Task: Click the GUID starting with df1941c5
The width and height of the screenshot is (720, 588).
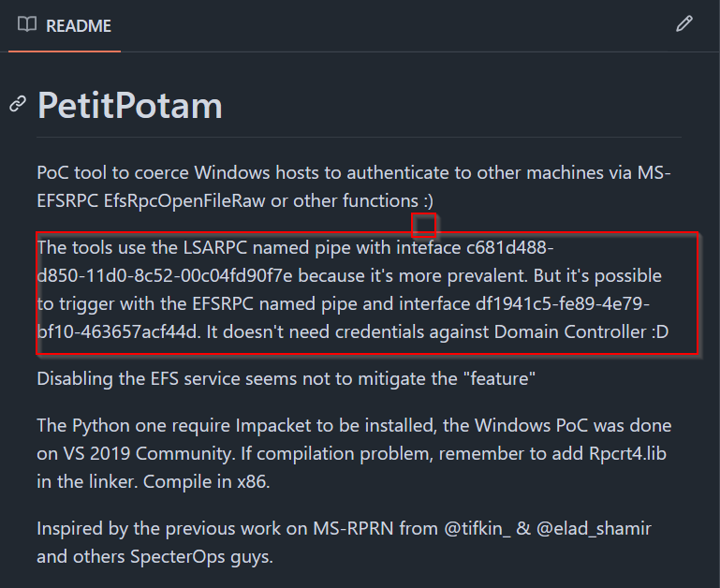Action: [344, 318]
